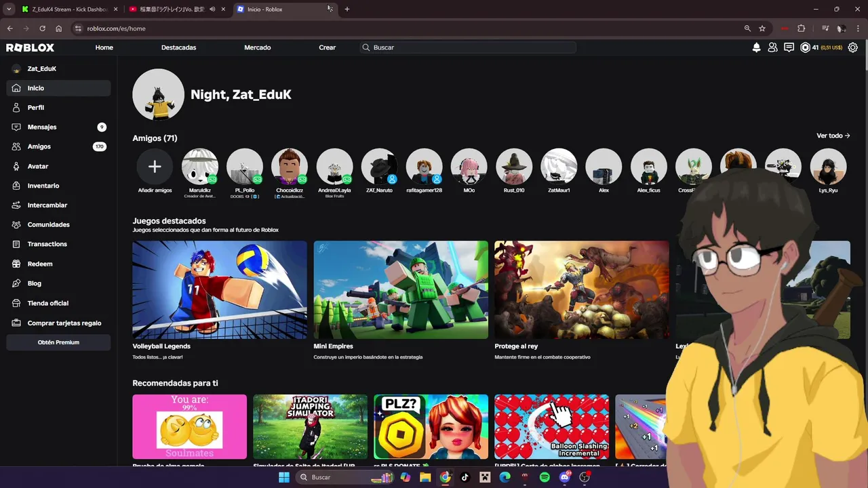868x488 pixels.
Task: Open the chat messages icon in Roblox header
Action: point(789,47)
